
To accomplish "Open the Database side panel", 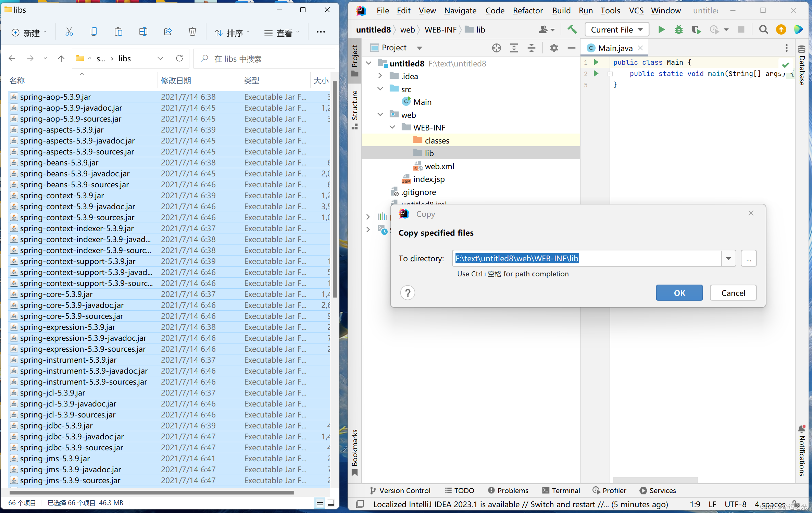I will click(802, 65).
